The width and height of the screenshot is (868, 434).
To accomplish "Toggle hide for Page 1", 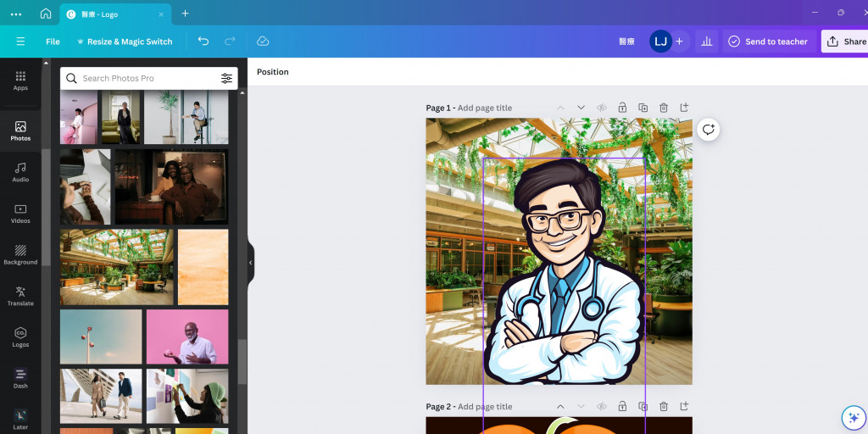I will pyautogui.click(x=602, y=108).
